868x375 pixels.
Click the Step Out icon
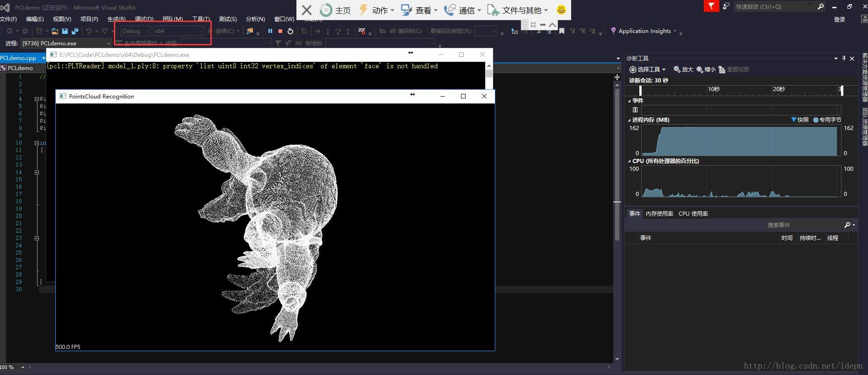pos(348,31)
